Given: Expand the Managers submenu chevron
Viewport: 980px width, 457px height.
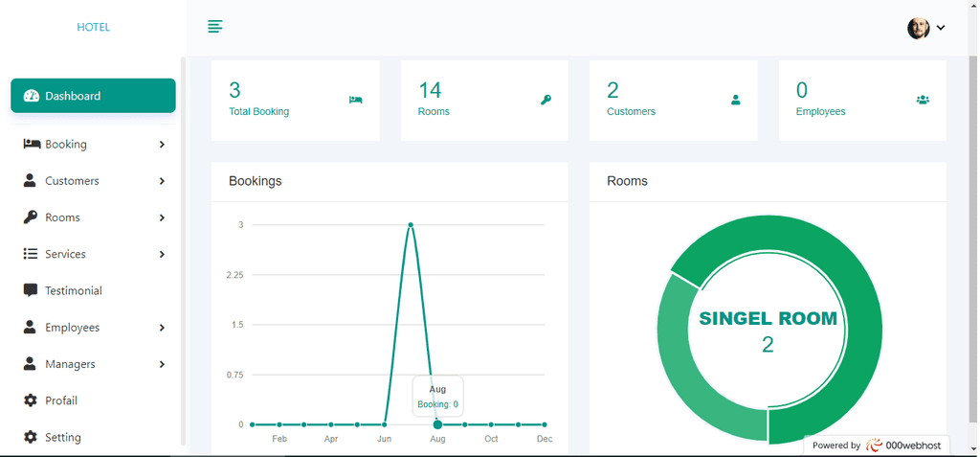Looking at the screenshot, I should (x=162, y=364).
